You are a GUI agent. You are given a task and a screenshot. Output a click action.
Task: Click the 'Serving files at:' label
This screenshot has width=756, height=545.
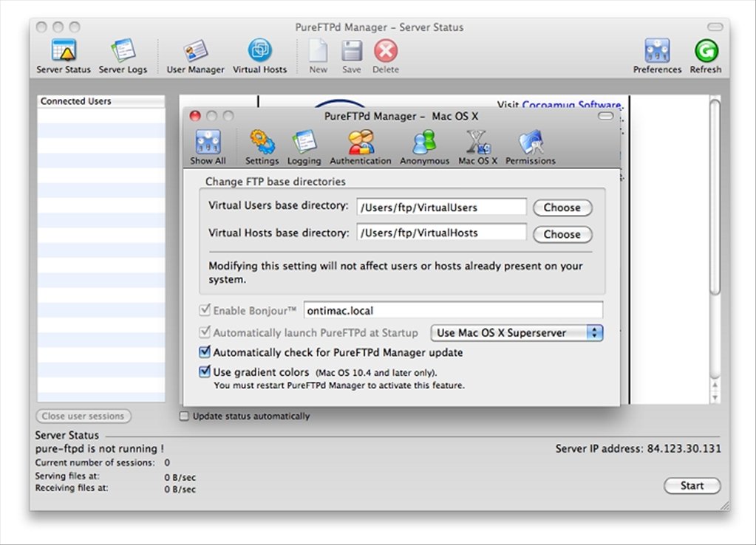pyautogui.click(x=67, y=476)
